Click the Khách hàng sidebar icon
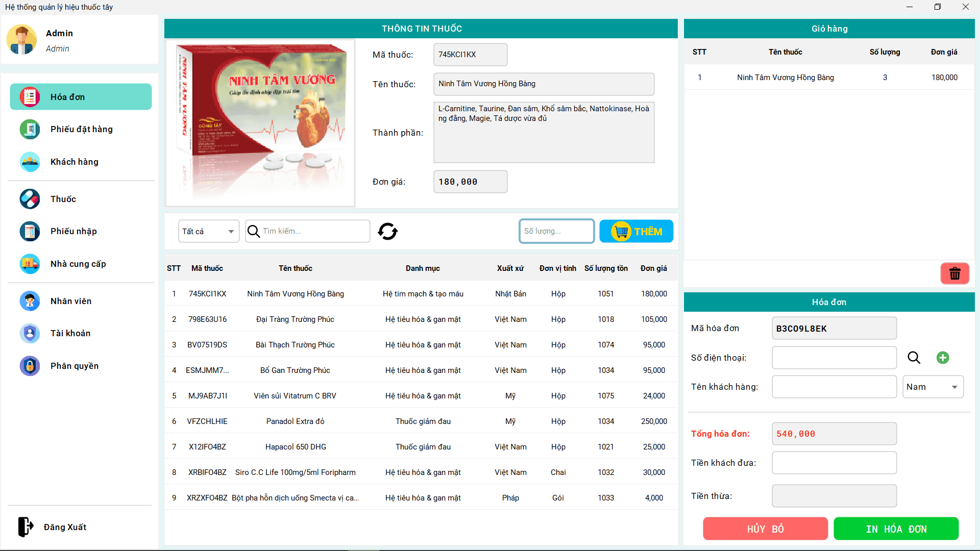The image size is (980, 551). pos(30,162)
